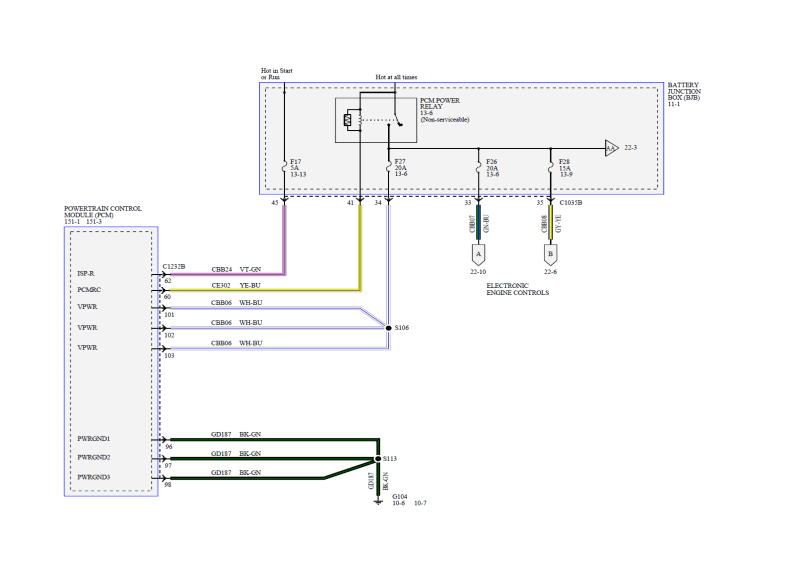
Task: Click the triangle arrow beside 22-3
Action: (610, 147)
